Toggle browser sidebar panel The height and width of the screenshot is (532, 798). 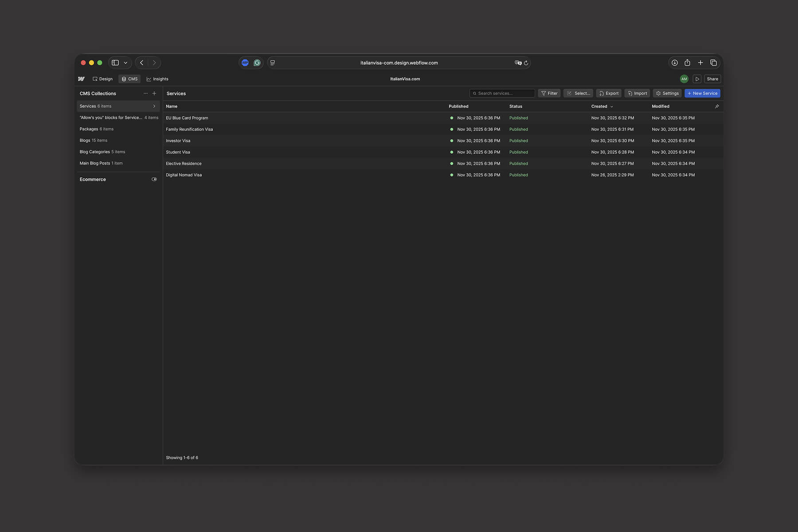(115, 63)
